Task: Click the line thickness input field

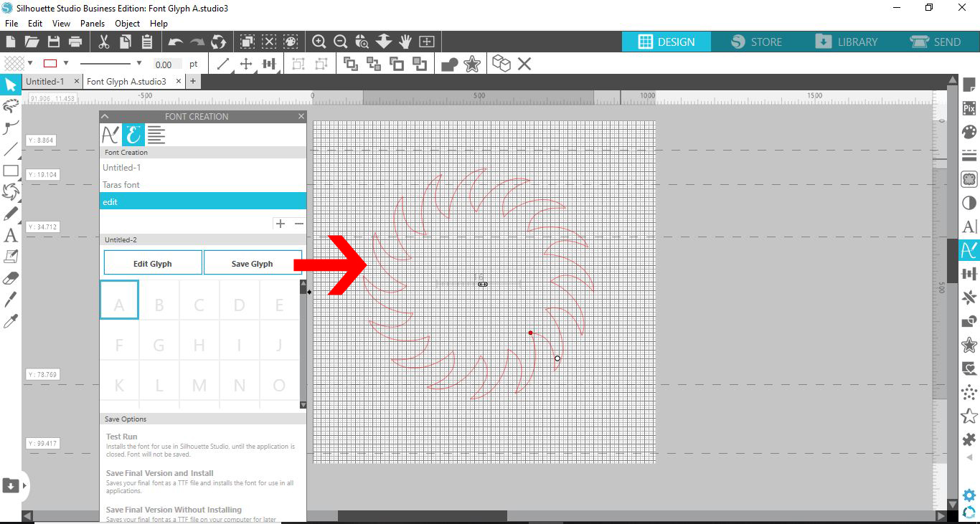Action: [167, 65]
